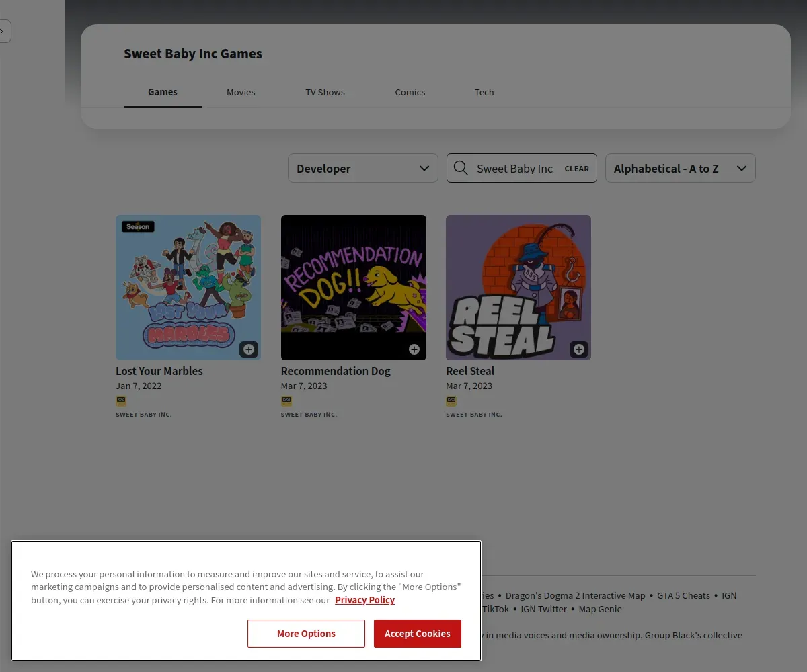This screenshot has height=672, width=807.
Task: Open the Developer filter dropdown
Action: [x=363, y=168]
